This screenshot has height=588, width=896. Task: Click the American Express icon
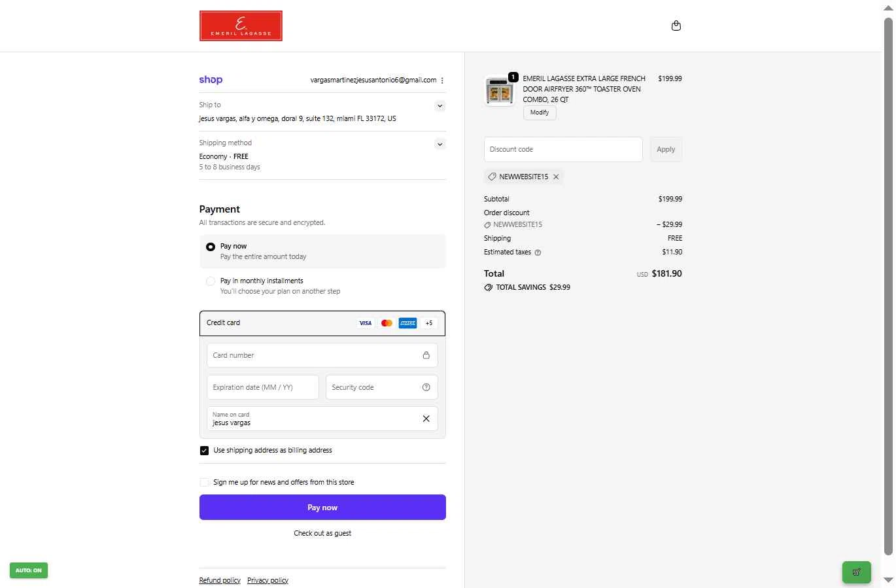pos(407,323)
